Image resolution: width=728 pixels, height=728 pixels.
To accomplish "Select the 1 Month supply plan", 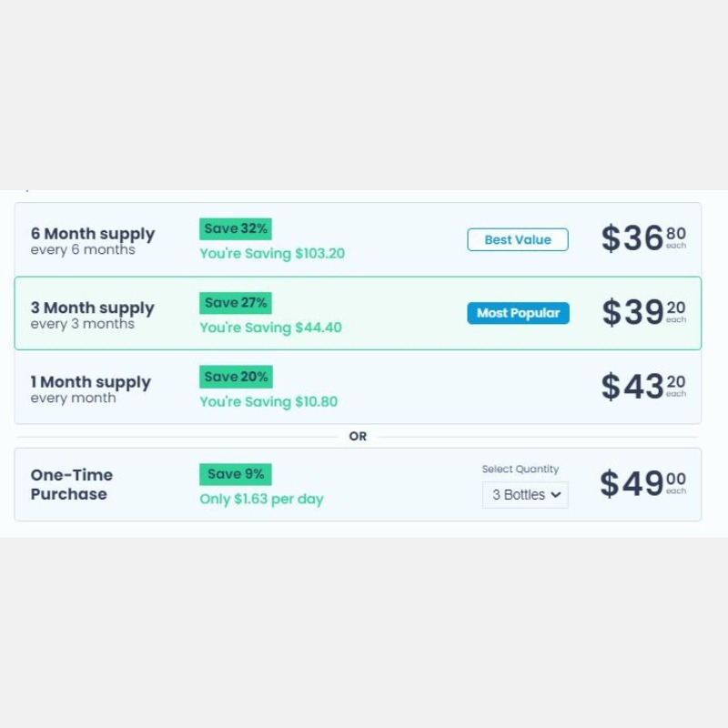I will 358,387.
